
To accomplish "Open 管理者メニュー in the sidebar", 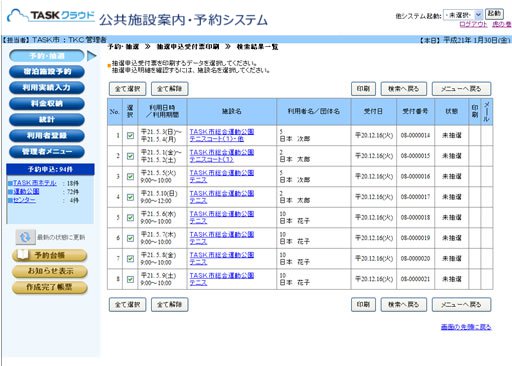I will click(47, 151).
